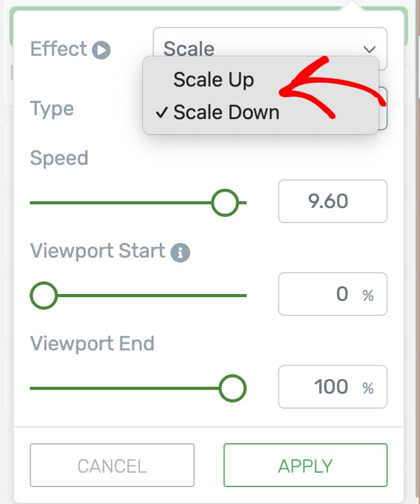
Task: Play the Effect preview icon
Action: point(101,50)
